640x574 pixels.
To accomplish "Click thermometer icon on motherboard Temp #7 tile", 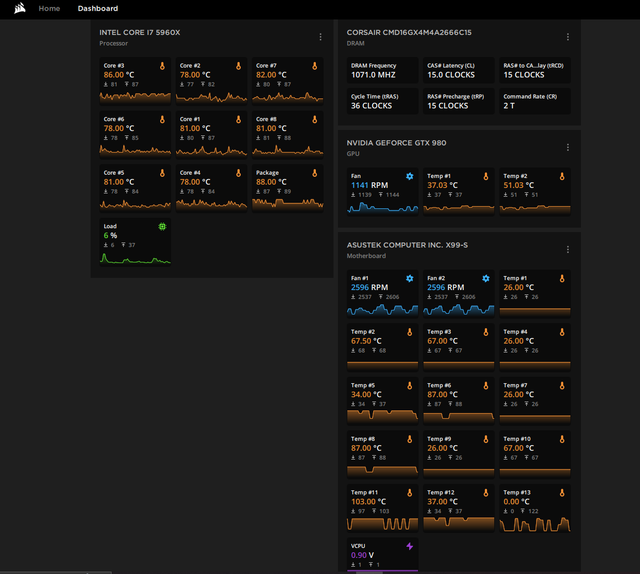I will pos(562,385).
